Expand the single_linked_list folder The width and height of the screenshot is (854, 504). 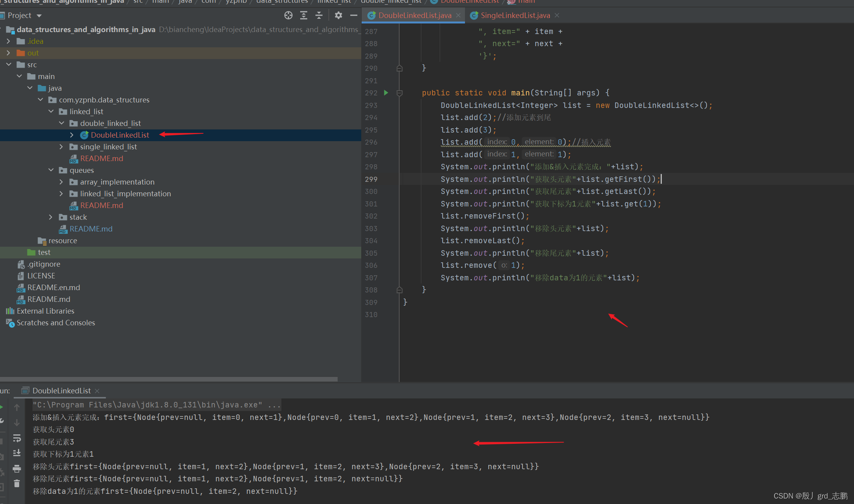tap(61, 147)
